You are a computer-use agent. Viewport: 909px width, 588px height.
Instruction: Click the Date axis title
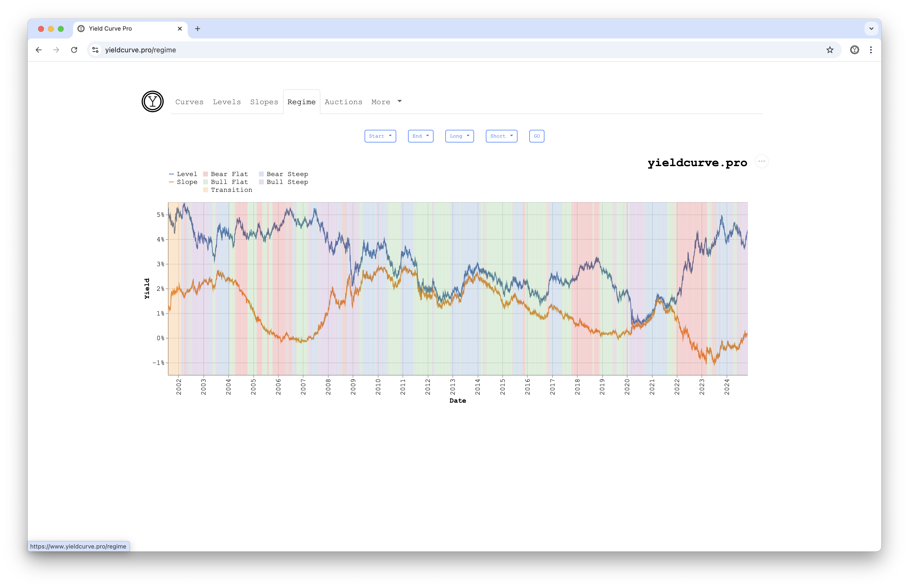[457, 401]
